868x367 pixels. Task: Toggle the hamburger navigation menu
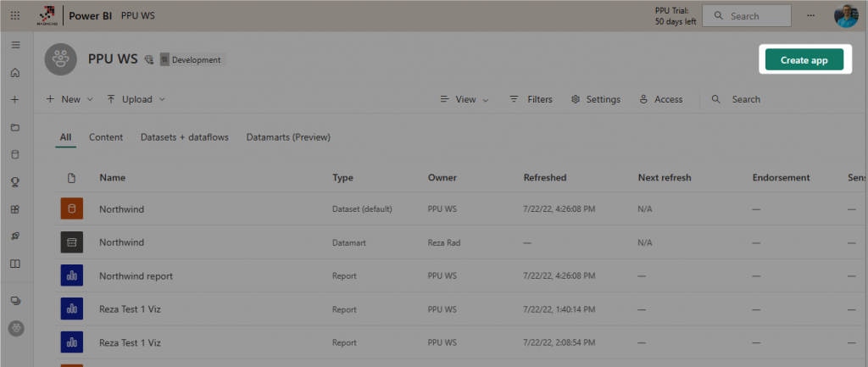pyautogui.click(x=15, y=45)
